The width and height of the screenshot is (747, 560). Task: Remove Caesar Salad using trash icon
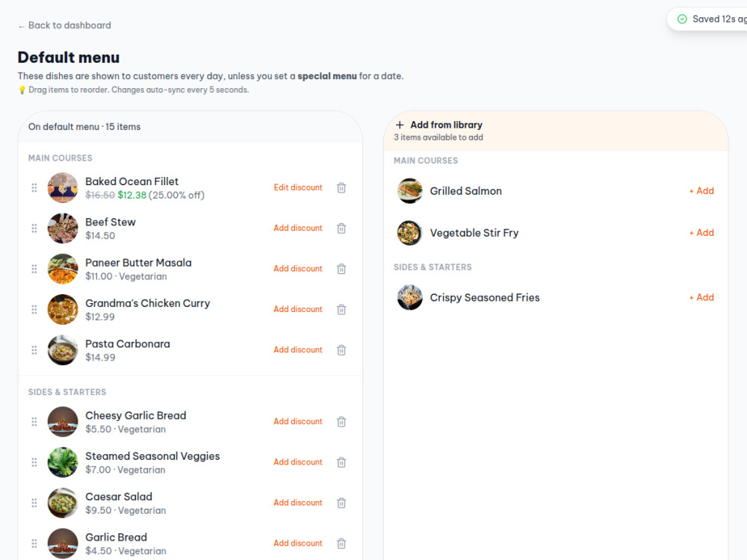[x=341, y=503]
